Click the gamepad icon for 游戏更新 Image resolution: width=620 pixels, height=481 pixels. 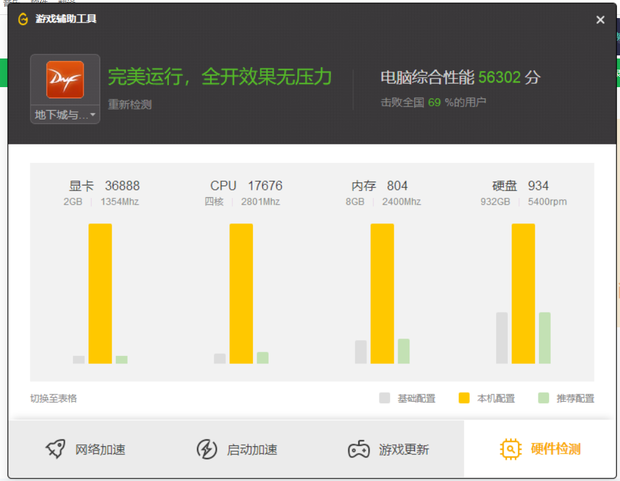tap(359, 449)
